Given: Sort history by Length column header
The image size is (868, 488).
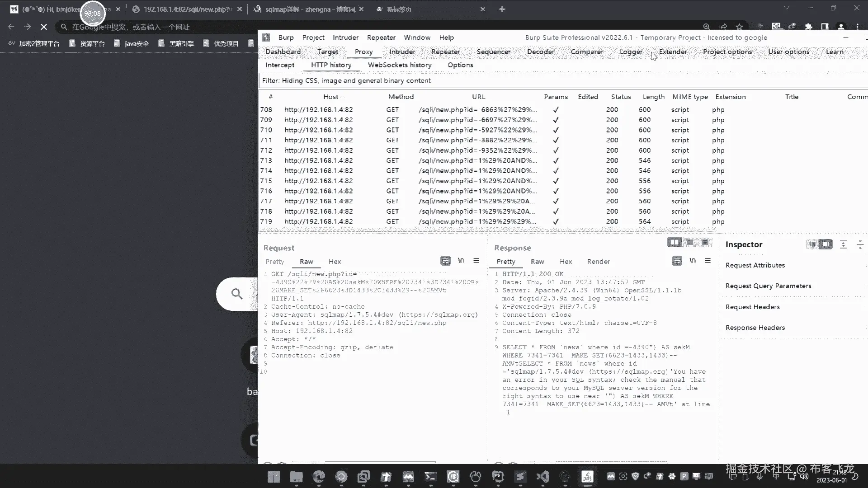Looking at the screenshot, I should (x=653, y=97).
